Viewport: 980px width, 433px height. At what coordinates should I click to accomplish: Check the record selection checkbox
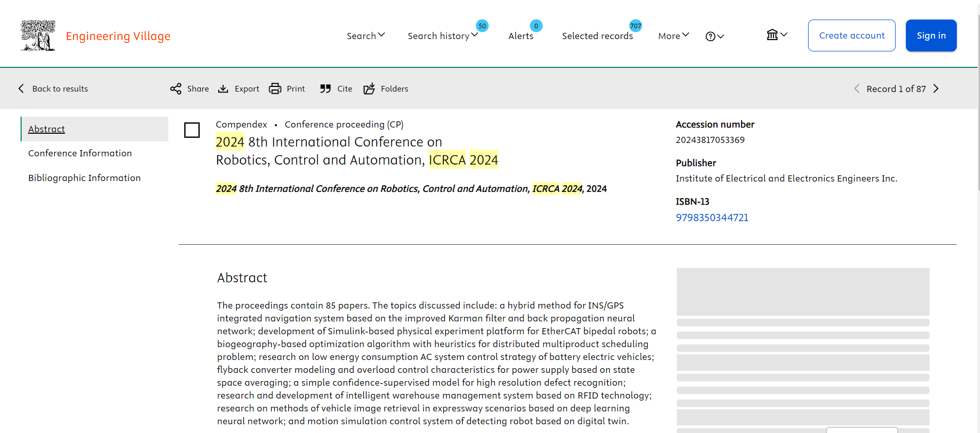(192, 130)
